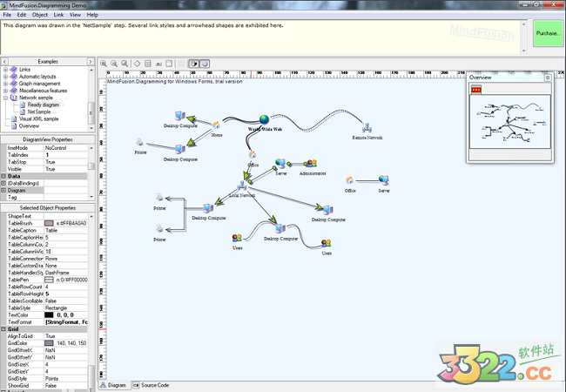The image size is (566, 392).
Task: Expand the Links tree node
Action: [x=5, y=70]
